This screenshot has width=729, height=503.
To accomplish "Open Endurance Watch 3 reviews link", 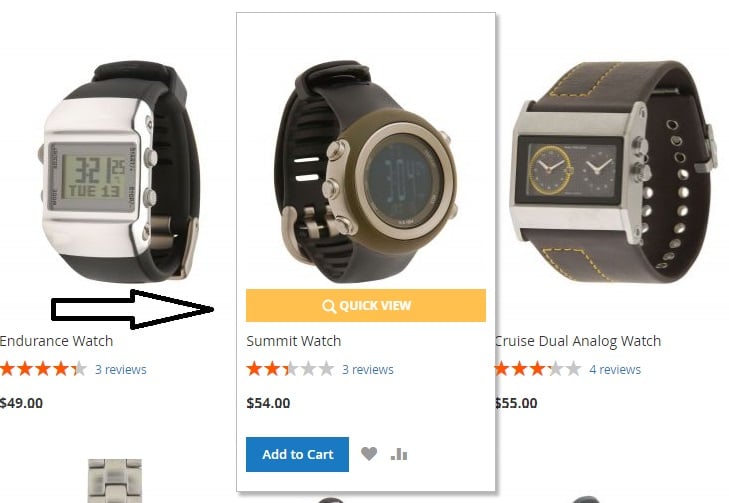I will (121, 370).
